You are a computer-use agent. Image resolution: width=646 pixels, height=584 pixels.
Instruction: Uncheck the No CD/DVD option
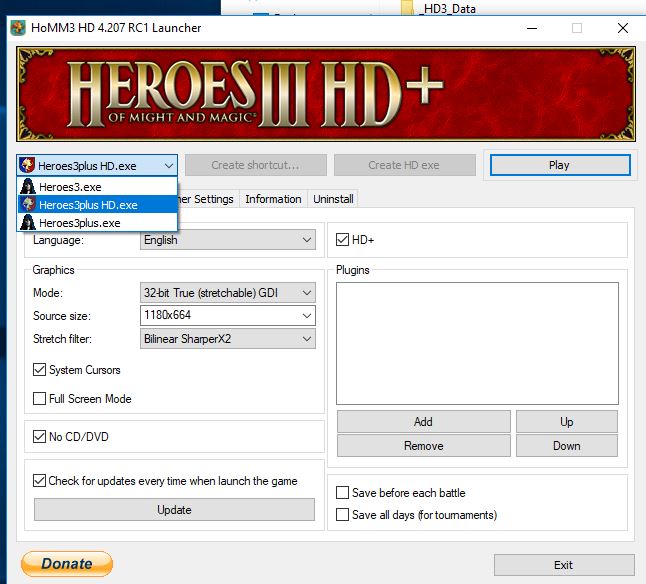tap(40, 436)
